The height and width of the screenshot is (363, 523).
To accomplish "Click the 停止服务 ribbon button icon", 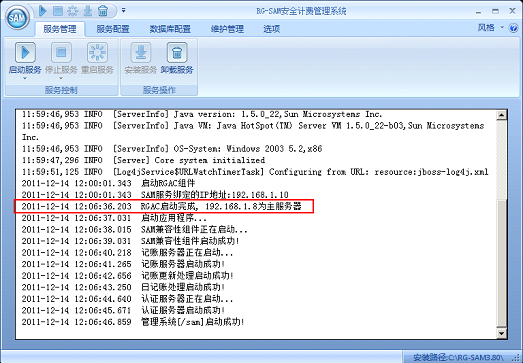I will pos(61,52).
